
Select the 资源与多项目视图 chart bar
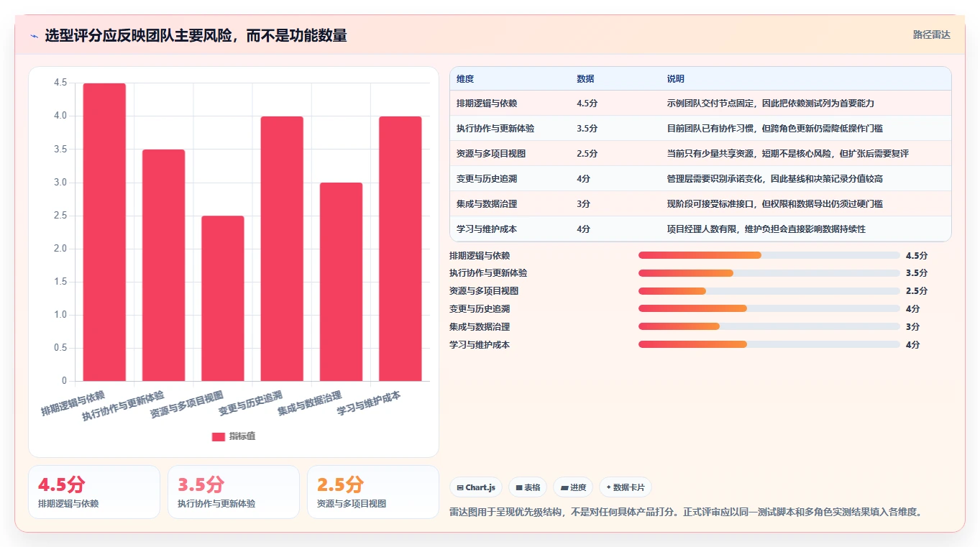click(223, 298)
